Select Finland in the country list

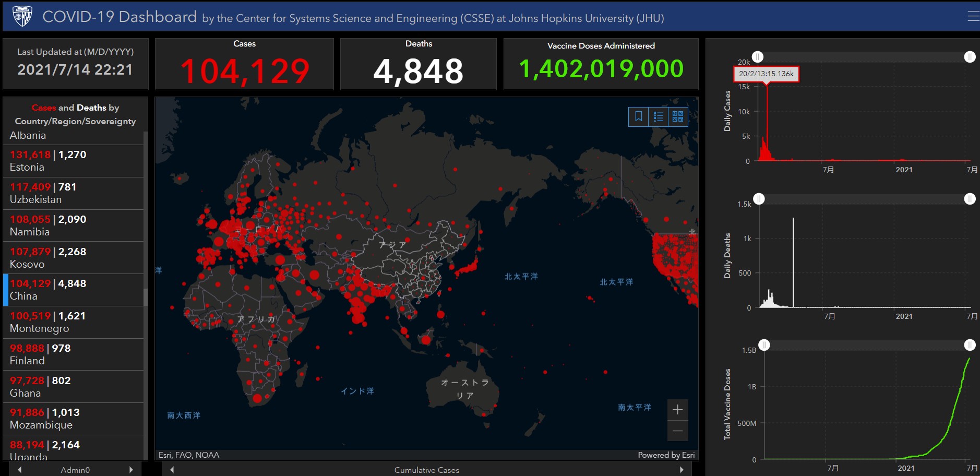pos(73,355)
